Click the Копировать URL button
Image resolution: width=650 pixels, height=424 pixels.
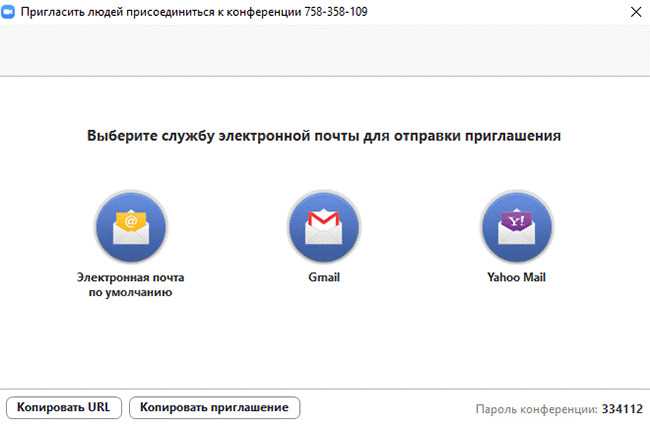64,407
